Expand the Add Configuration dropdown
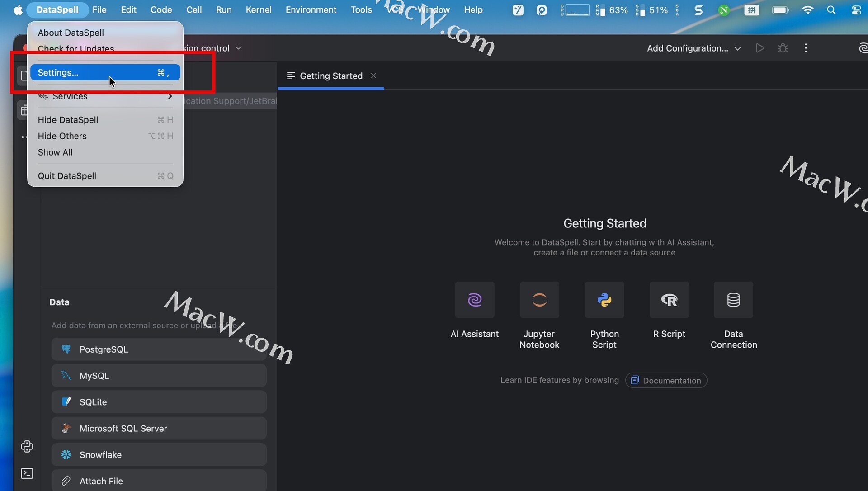The height and width of the screenshot is (491, 868). pos(693,48)
